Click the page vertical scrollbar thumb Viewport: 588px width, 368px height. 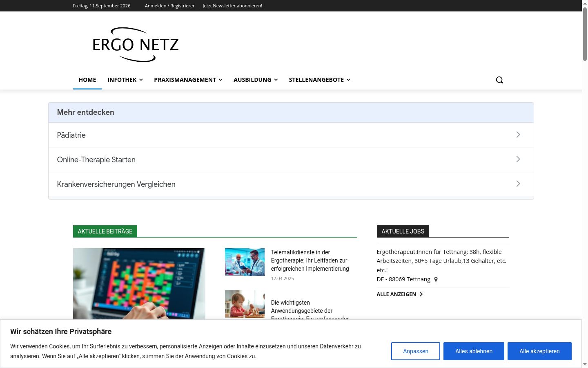coord(585,34)
